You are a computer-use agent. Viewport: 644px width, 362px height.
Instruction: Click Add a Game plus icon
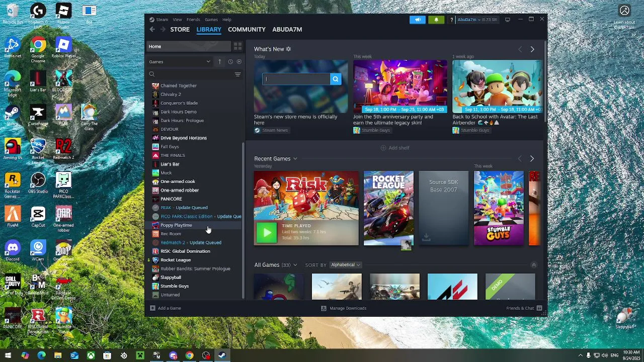click(x=152, y=308)
